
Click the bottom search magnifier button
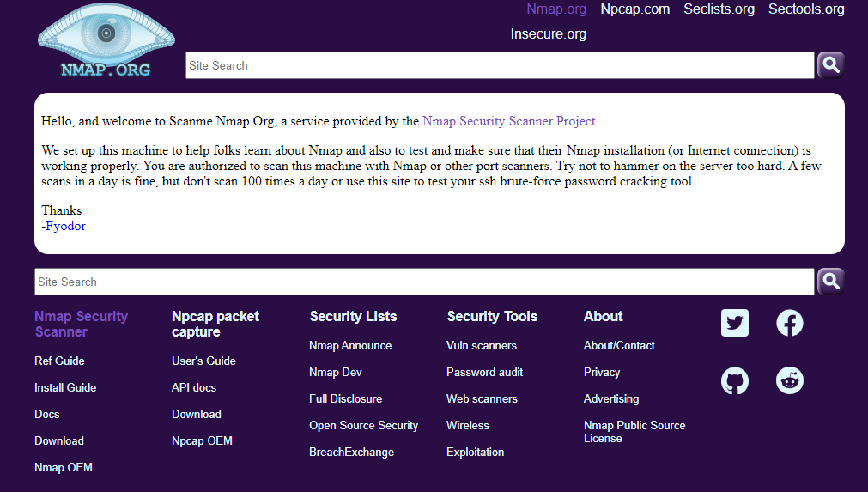[830, 282]
